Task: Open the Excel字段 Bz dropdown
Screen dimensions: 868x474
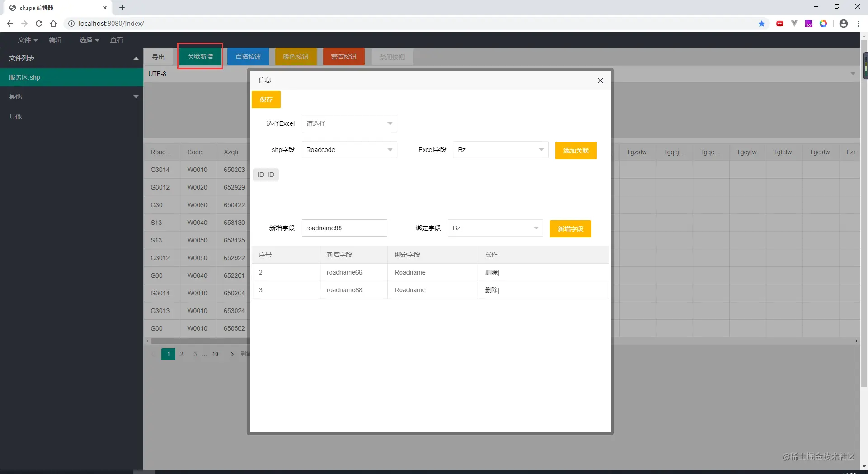Action: (x=500, y=150)
